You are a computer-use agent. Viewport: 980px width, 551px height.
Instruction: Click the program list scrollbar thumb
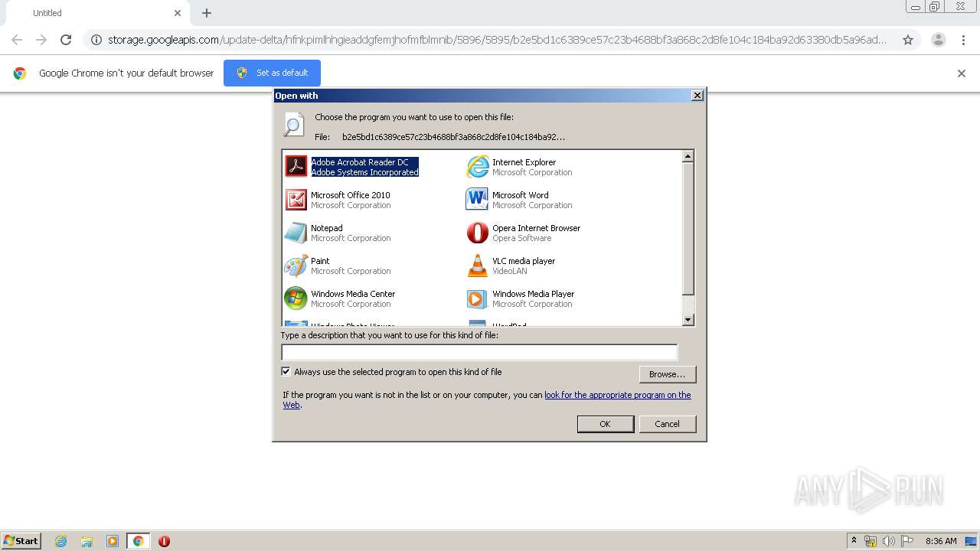pos(688,228)
